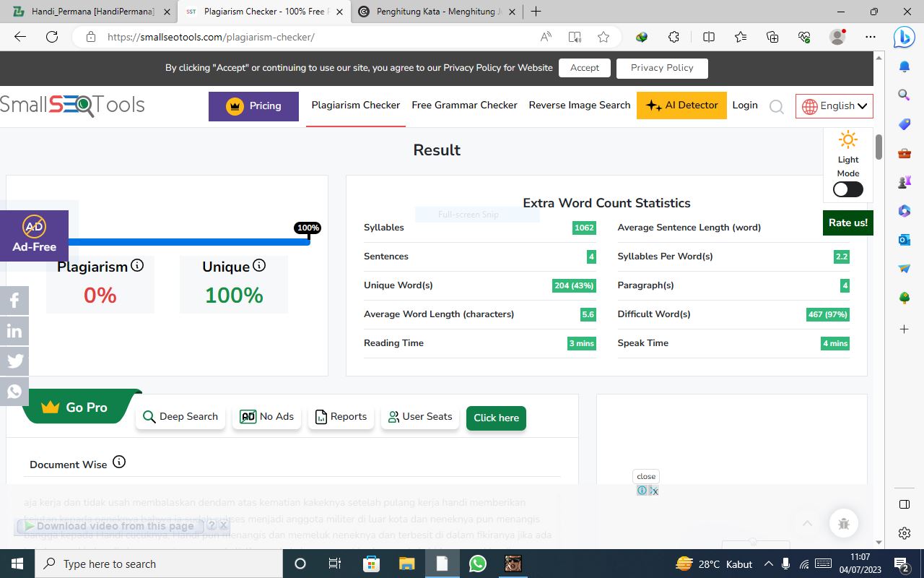924x578 pixels.
Task: Refresh the current browser page
Action: pos(52,37)
